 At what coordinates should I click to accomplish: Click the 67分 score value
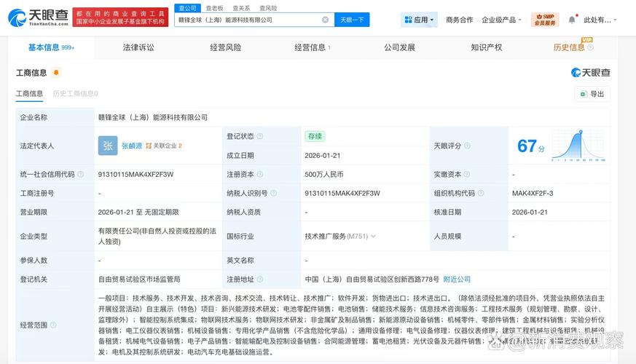point(531,146)
